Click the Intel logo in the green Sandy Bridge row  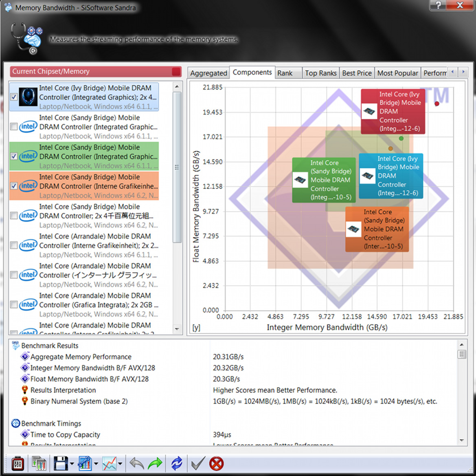pos(28,156)
